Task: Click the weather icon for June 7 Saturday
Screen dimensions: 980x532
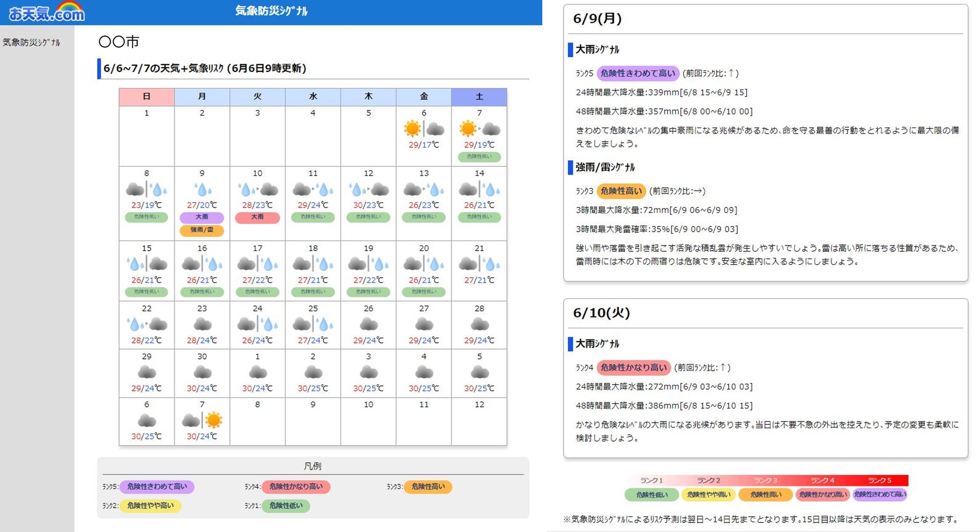Action: (479, 129)
